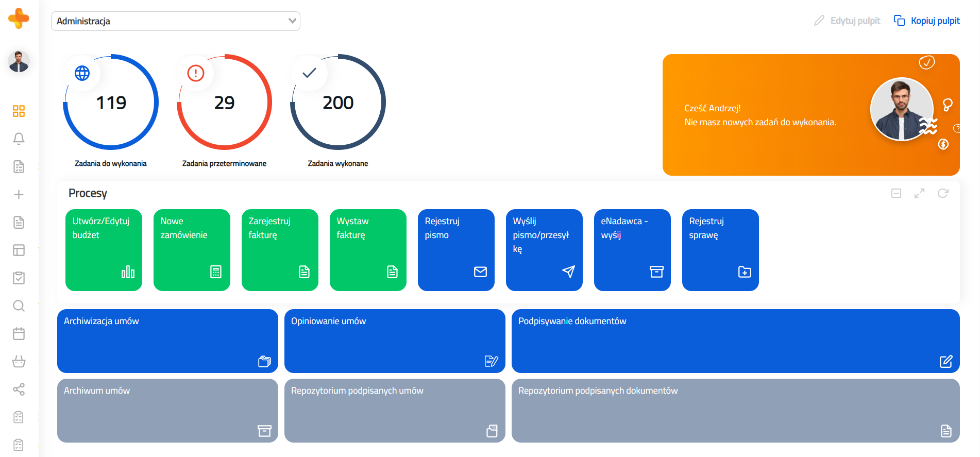
Task: Click the lightbulb icon on orange banner
Action: coord(947,105)
